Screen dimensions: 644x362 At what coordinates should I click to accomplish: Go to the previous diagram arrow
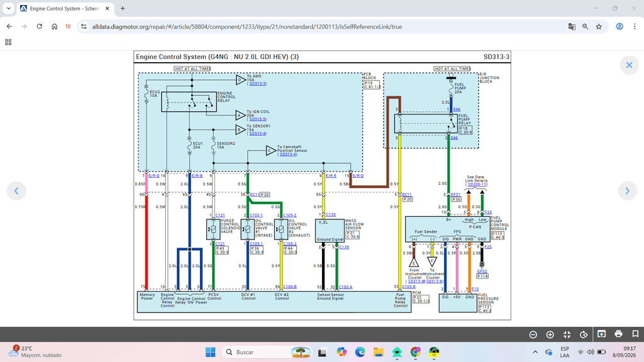[x=16, y=191]
